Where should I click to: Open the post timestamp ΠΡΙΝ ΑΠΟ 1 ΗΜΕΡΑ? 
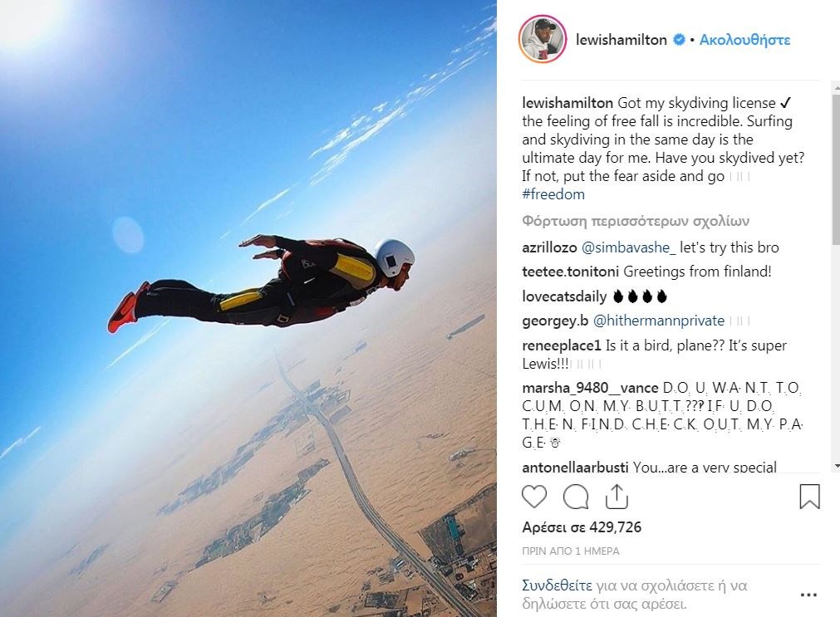pyautogui.click(x=571, y=551)
